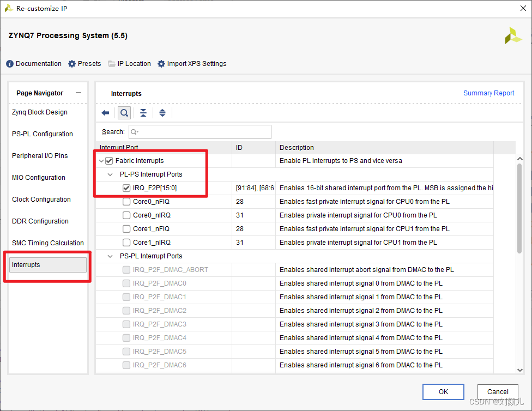The width and height of the screenshot is (532, 411).
Task: Open MIO Configuration page
Action: coord(39,178)
